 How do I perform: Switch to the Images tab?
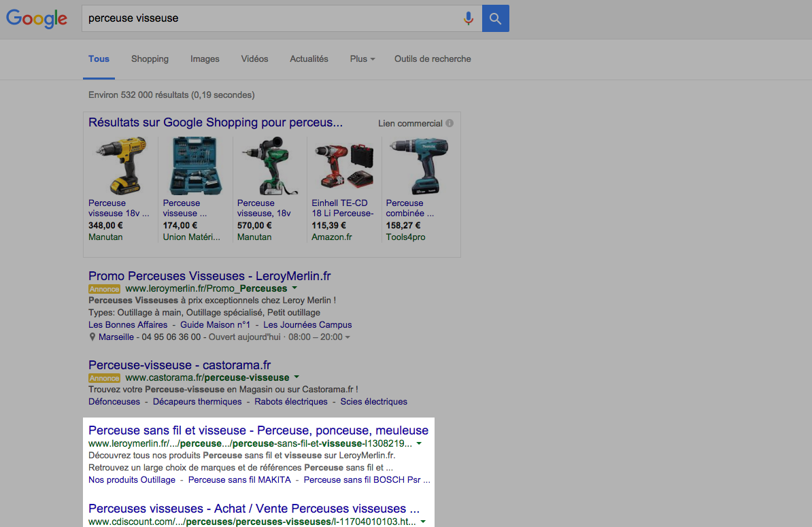point(205,59)
